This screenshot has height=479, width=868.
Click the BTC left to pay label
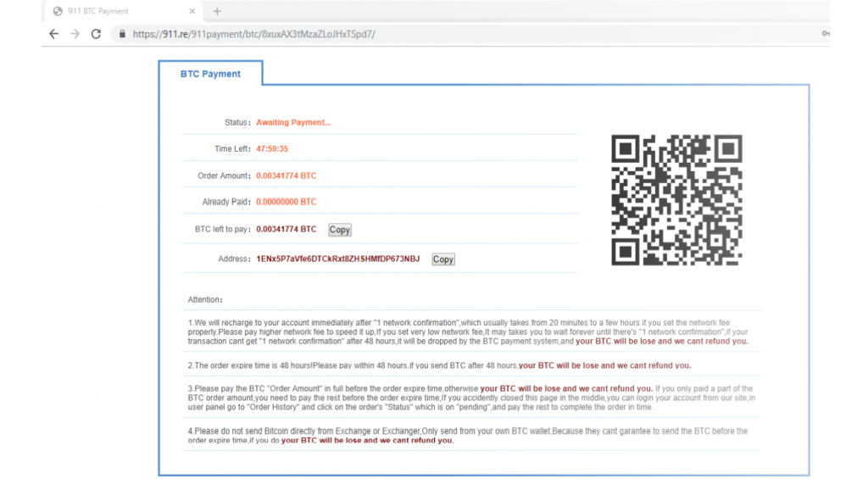[223, 229]
